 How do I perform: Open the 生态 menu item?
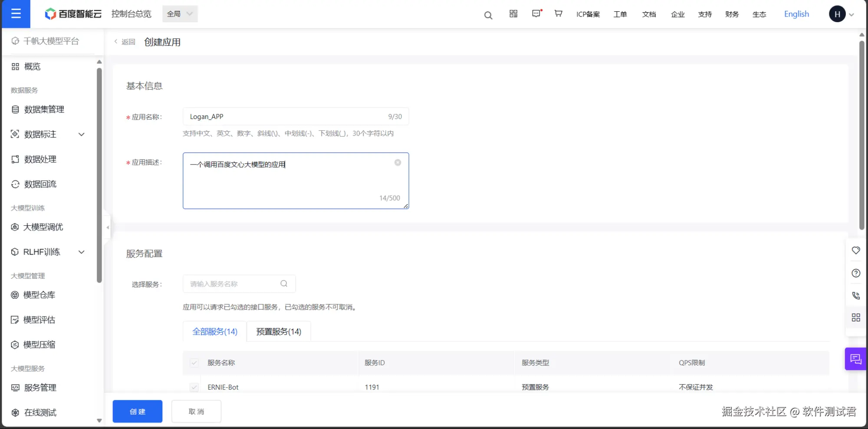tap(759, 14)
